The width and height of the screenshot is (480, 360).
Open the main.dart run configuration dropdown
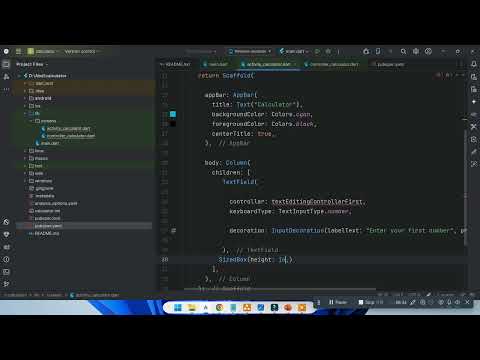pos(294,51)
